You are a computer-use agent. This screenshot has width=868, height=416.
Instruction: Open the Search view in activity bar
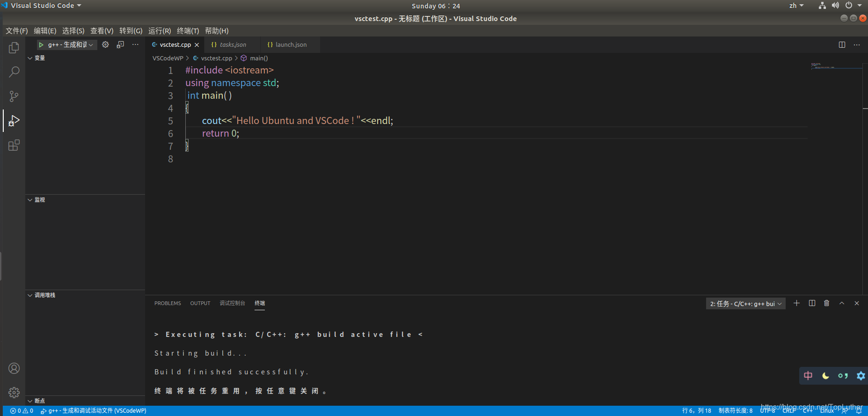14,72
